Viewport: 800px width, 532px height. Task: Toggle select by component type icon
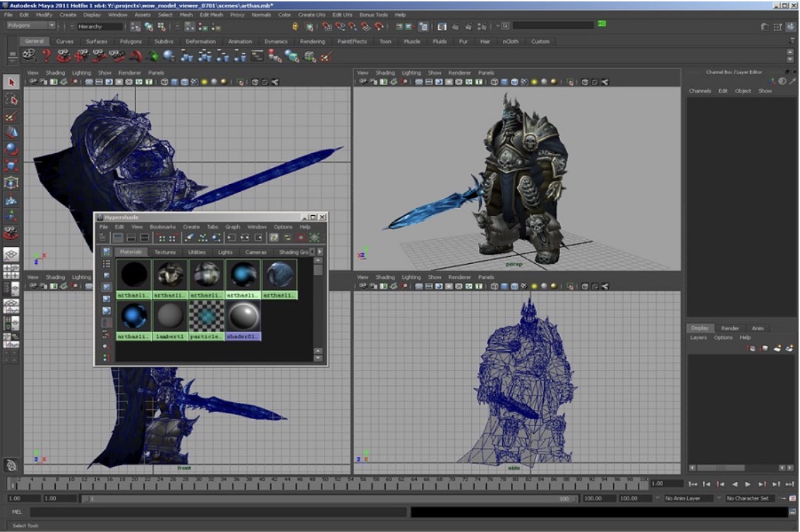[163, 26]
